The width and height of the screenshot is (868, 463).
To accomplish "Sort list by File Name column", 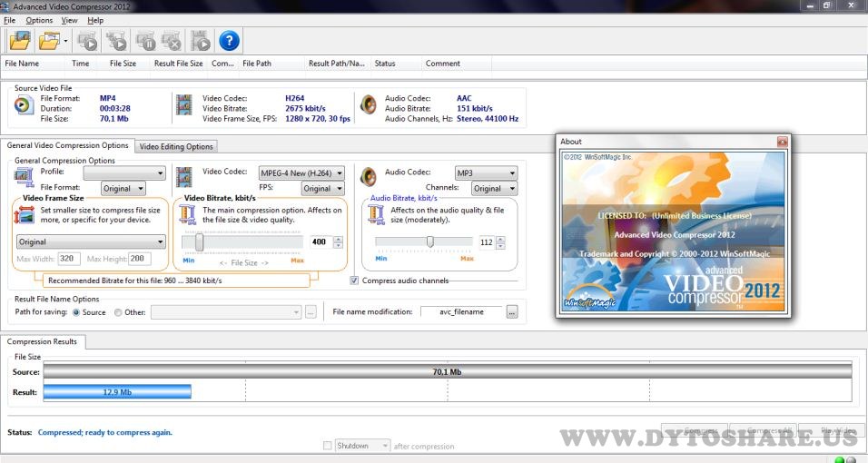I will [x=35, y=64].
